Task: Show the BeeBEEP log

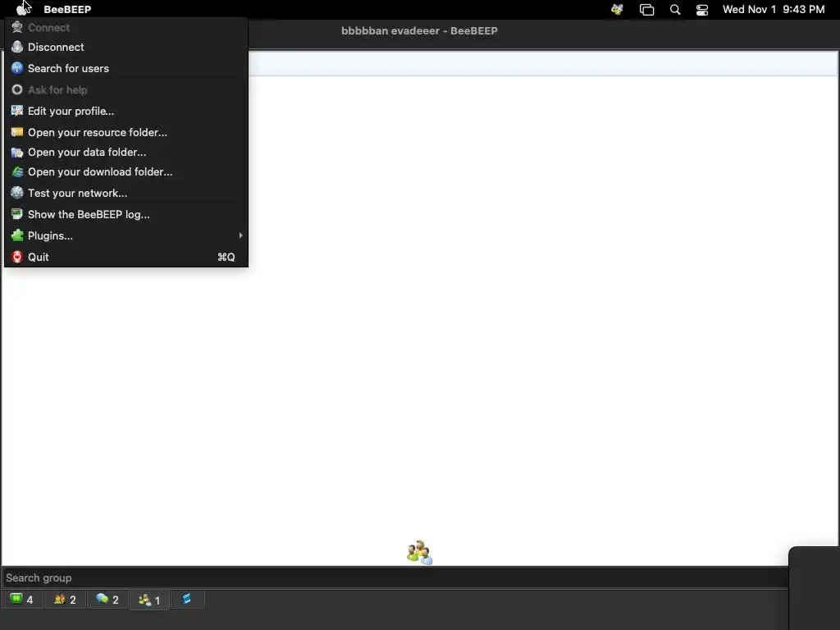Action: tap(126, 214)
